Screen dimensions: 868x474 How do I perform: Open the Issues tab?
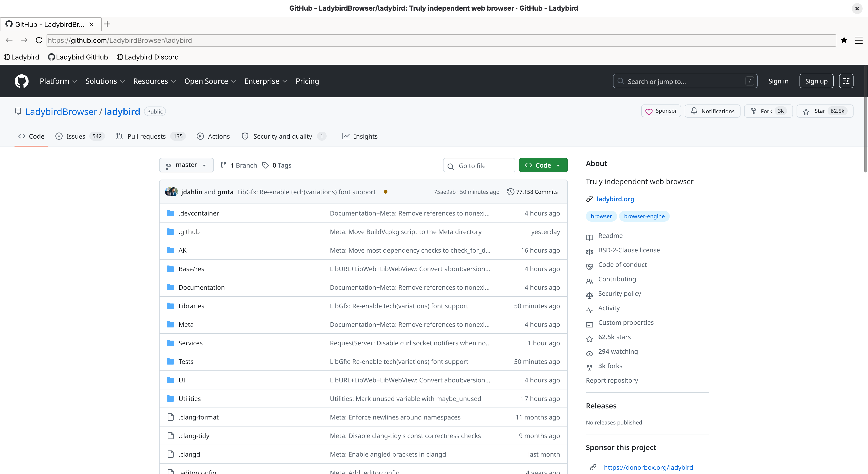pos(80,136)
